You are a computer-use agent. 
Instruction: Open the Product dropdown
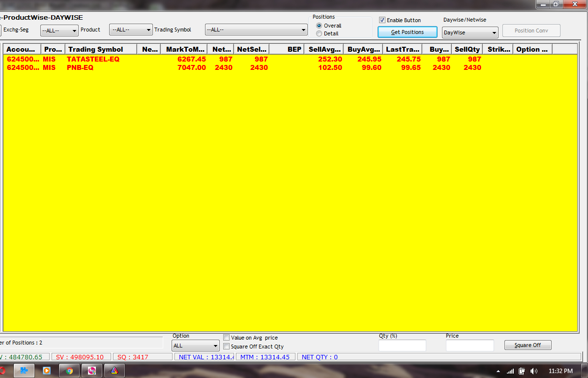tap(131, 30)
